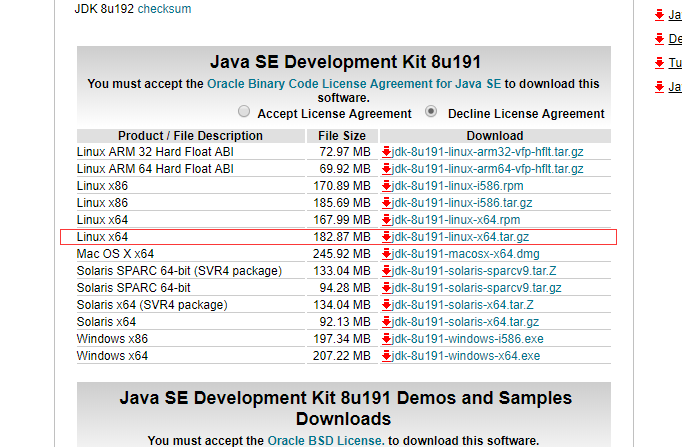
Task: Click download arrow icon beside solaris-x64.tar.gz
Action: [386, 321]
